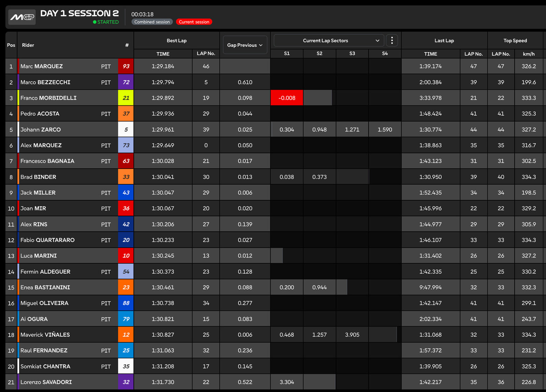The height and width of the screenshot is (392, 546).
Task: Click the Last Lap column header
Action: coord(444,41)
